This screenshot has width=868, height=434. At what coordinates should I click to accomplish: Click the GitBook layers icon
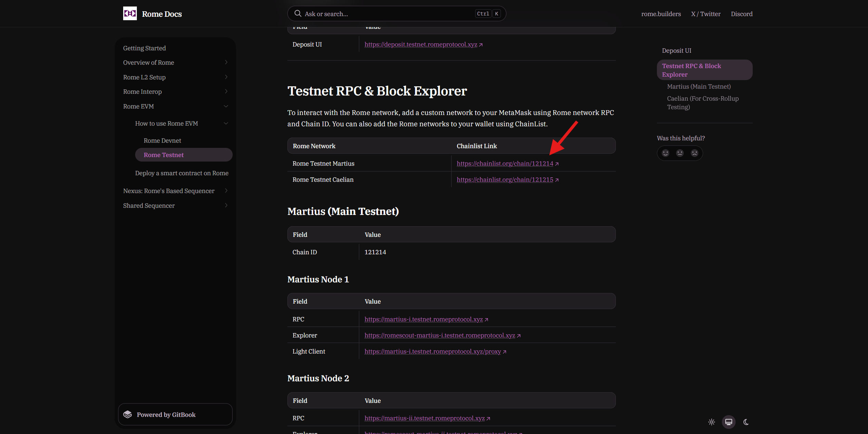[x=128, y=414]
